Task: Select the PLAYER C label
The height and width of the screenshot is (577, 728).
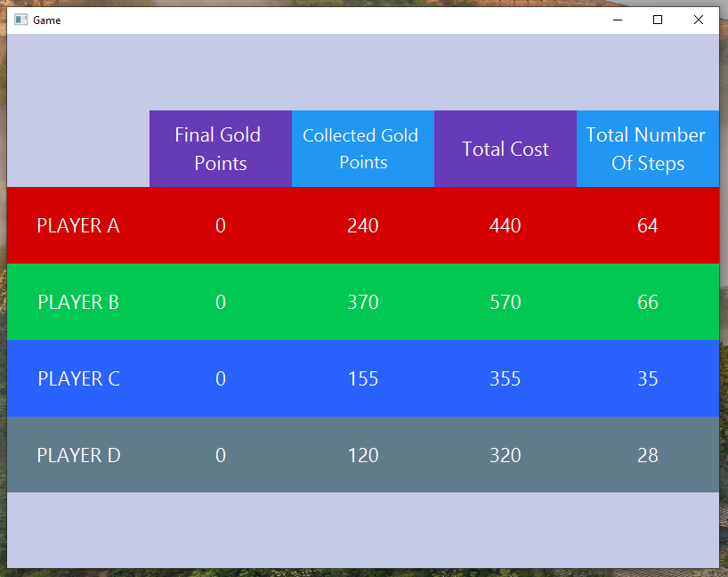Action: click(78, 379)
